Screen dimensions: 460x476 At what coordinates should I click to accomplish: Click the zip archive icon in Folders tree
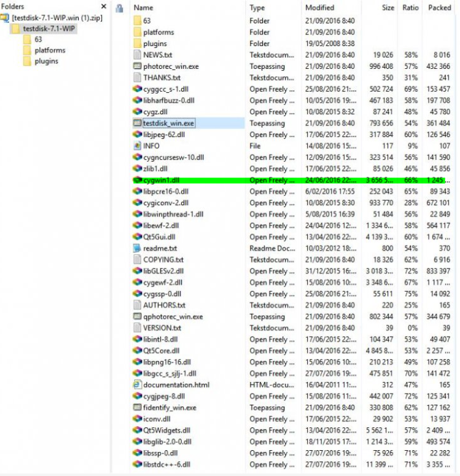5,18
